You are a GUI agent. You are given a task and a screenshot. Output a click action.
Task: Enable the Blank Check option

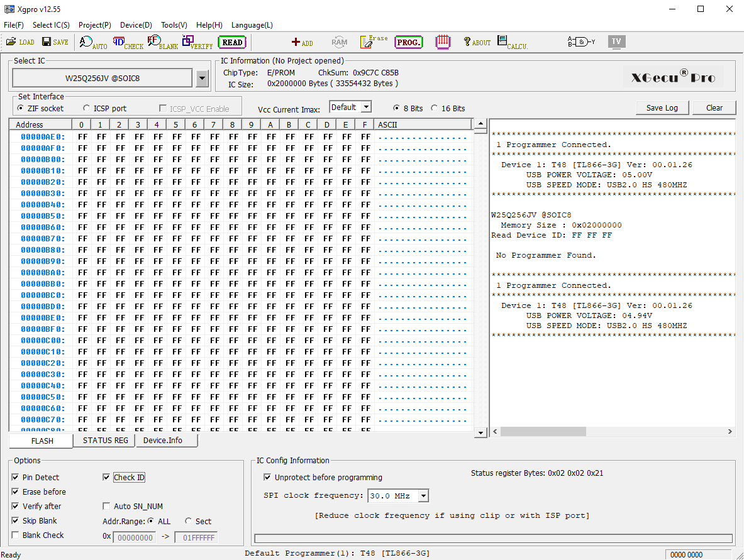pos(16,535)
